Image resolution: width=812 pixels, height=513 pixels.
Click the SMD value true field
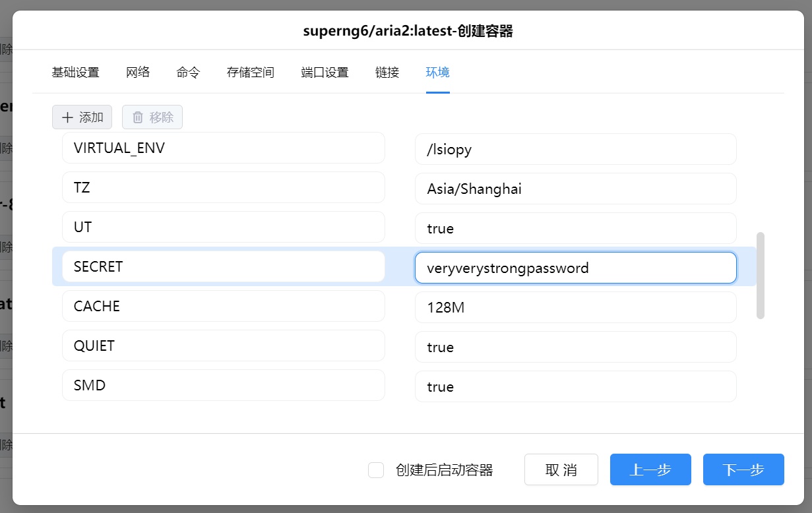pos(575,386)
